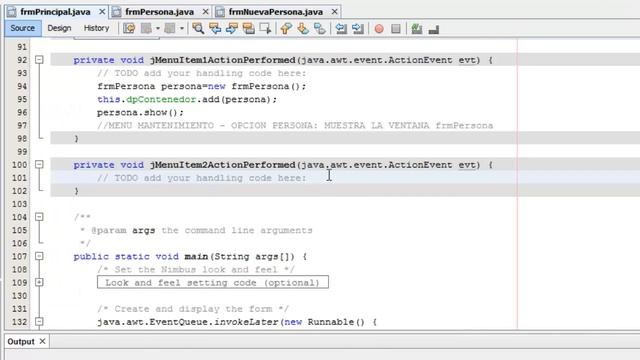Viewport: 640px width, 360px height.
Task: Click the 'Look and feel setting code (optional)' fold box
Action: (213, 282)
